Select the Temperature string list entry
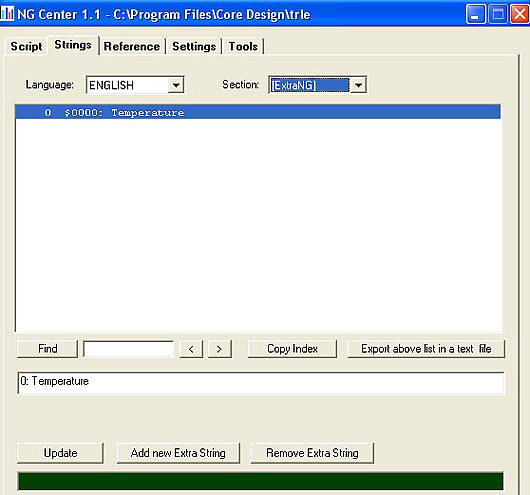The height and width of the screenshot is (495, 530). coord(258,112)
